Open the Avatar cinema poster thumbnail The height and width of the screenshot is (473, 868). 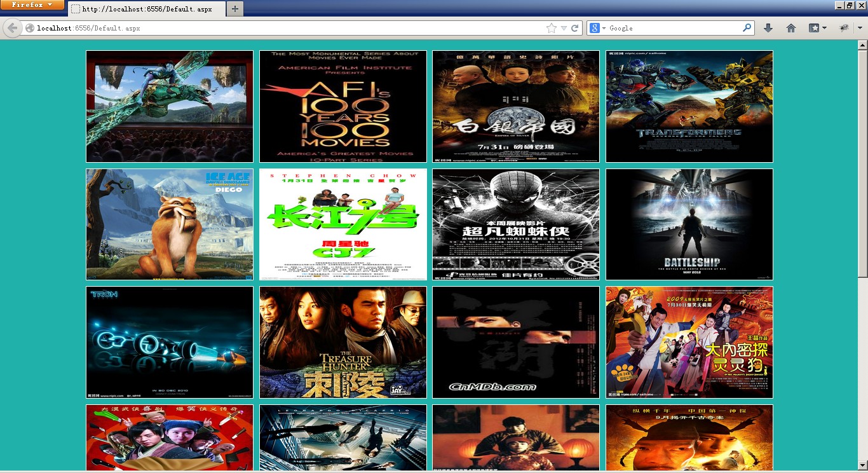click(170, 107)
